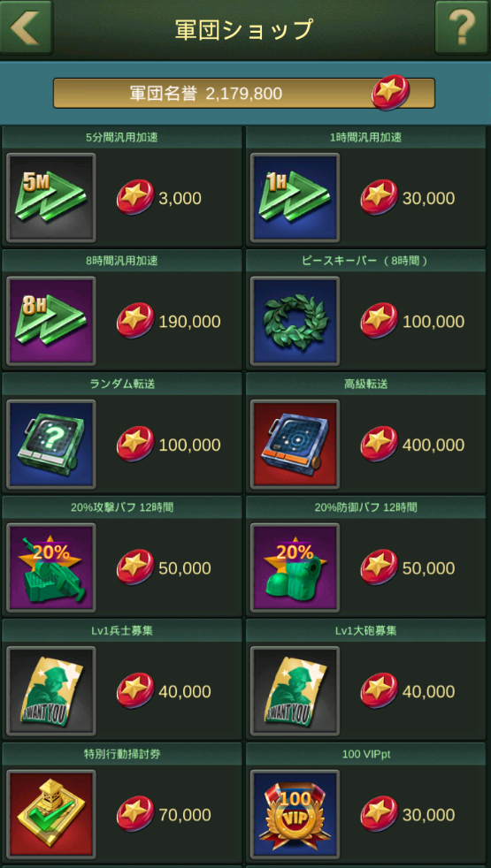Select the 20% attack buff icon
The width and height of the screenshot is (491, 868).
pyautogui.click(x=51, y=568)
